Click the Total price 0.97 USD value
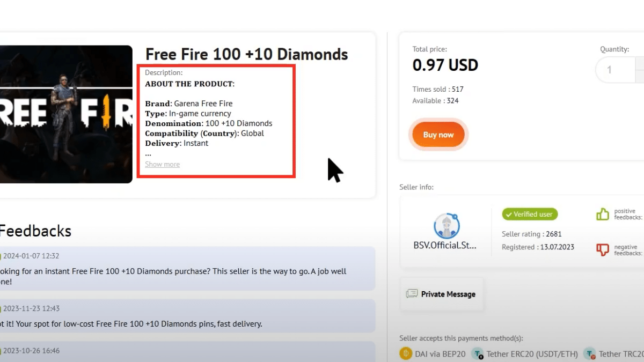 (445, 65)
